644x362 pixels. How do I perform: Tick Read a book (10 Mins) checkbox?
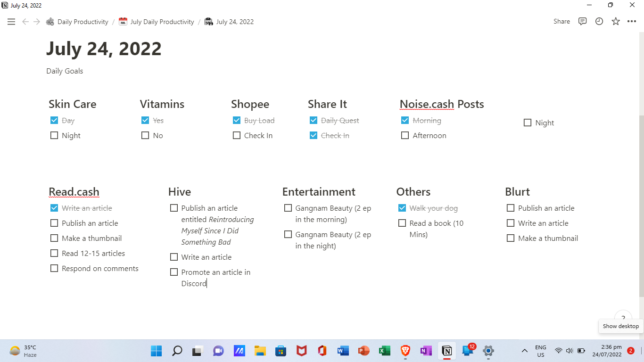[402, 223]
